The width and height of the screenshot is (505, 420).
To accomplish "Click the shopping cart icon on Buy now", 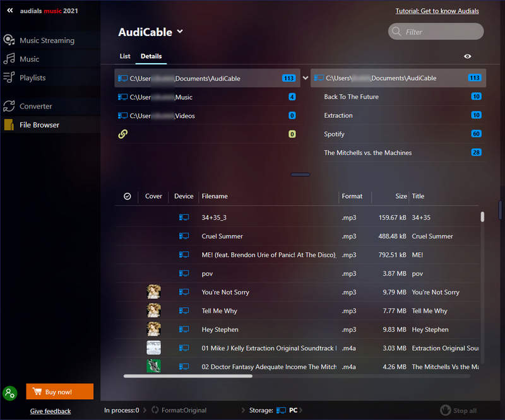I will pos(37,392).
